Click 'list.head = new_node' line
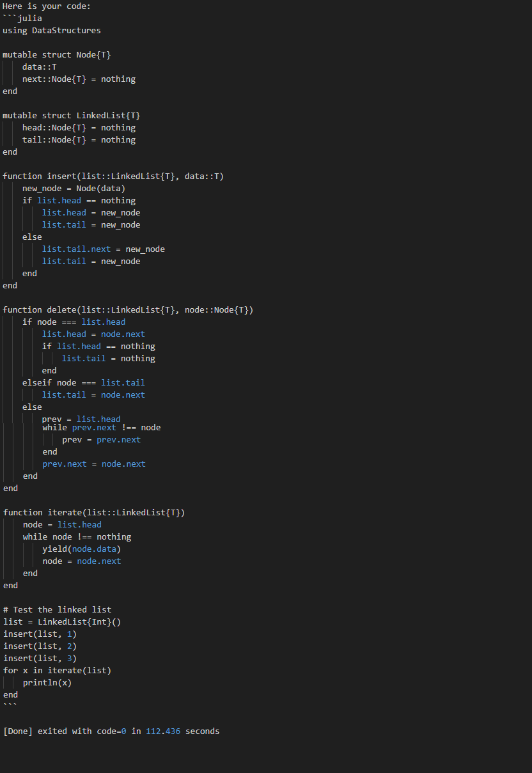This screenshot has height=773, width=532. click(91, 213)
